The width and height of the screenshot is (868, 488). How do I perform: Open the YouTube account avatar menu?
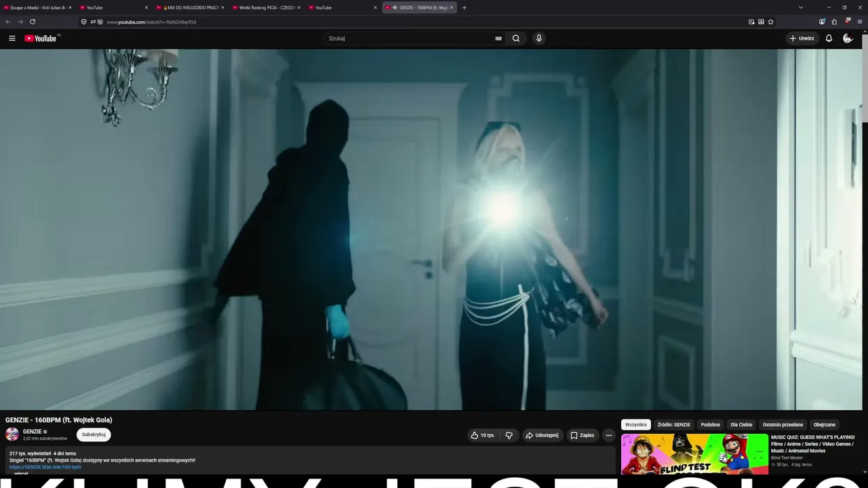848,39
